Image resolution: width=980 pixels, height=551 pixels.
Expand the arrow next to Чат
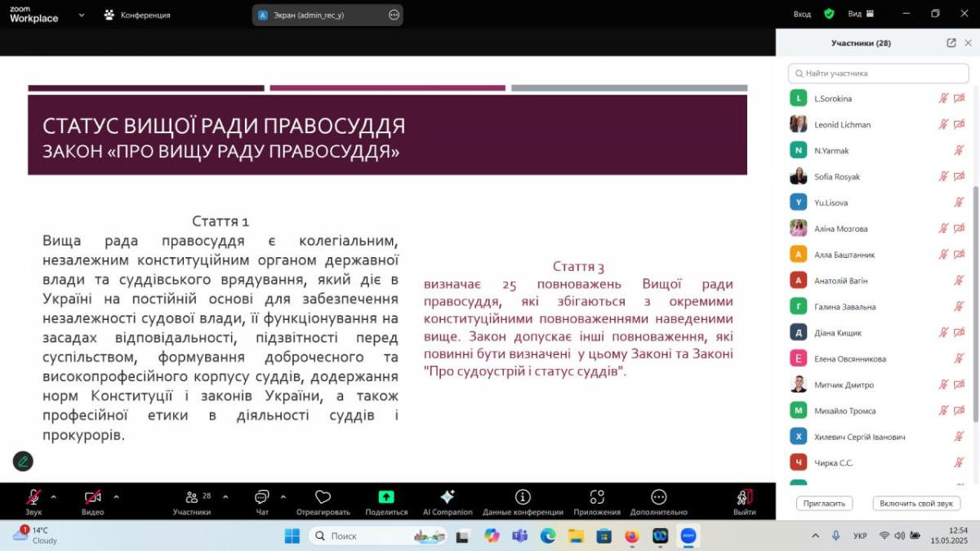(283, 496)
